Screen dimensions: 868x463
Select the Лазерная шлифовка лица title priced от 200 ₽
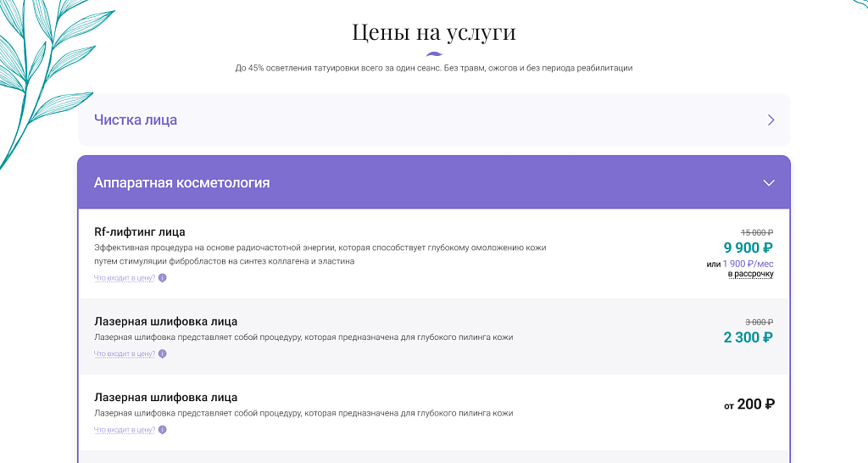click(x=165, y=397)
